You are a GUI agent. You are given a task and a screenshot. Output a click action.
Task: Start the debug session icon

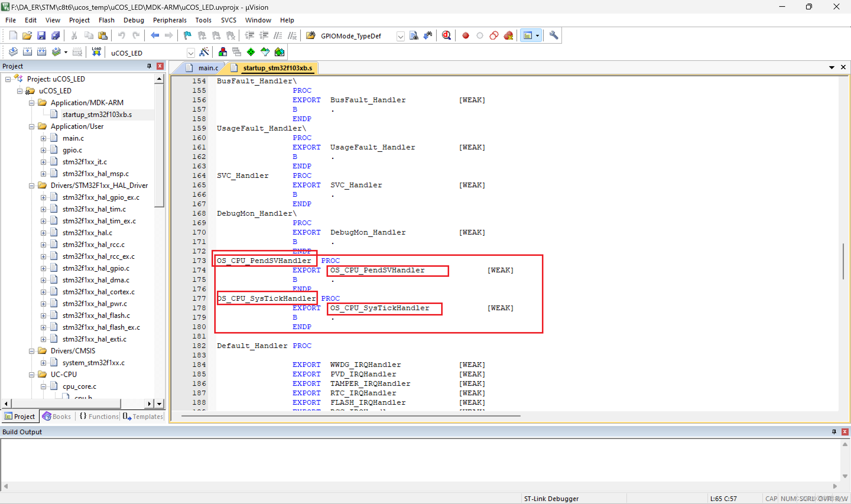[x=446, y=35]
